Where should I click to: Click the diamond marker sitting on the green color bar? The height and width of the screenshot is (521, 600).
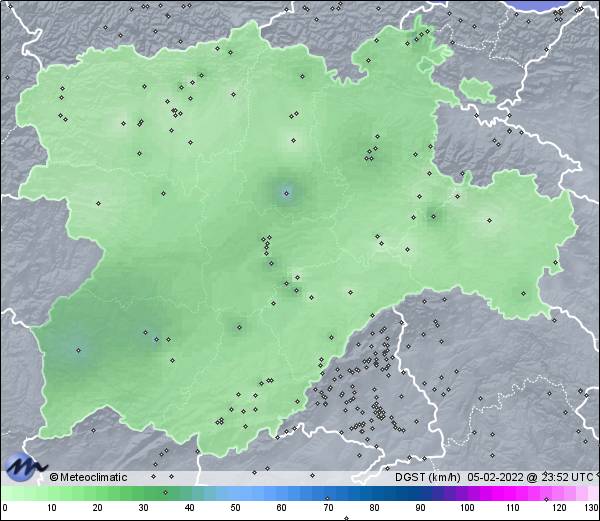[165, 492]
